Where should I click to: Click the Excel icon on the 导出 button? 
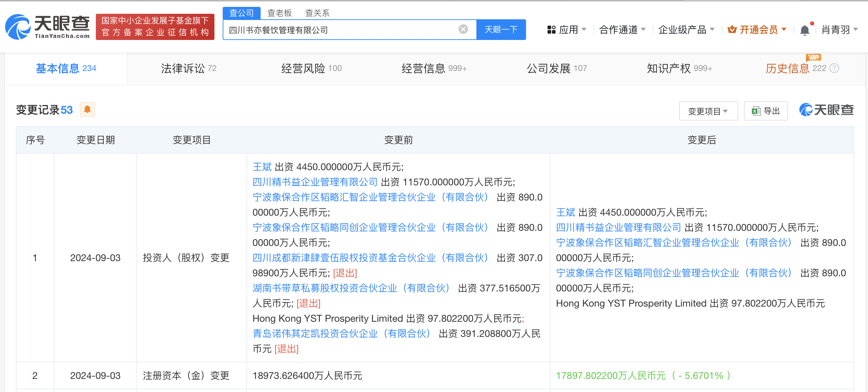coord(756,111)
